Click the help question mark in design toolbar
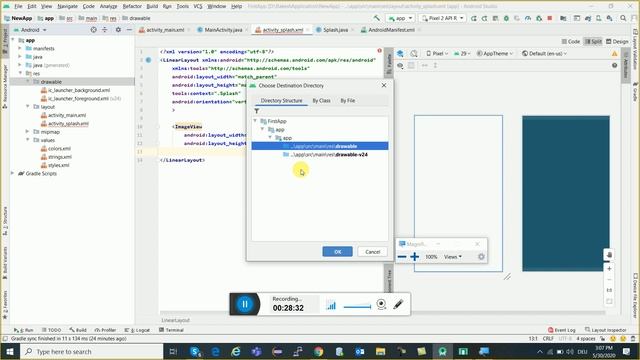Viewport: 640px width, 360px height. tap(614, 65)
